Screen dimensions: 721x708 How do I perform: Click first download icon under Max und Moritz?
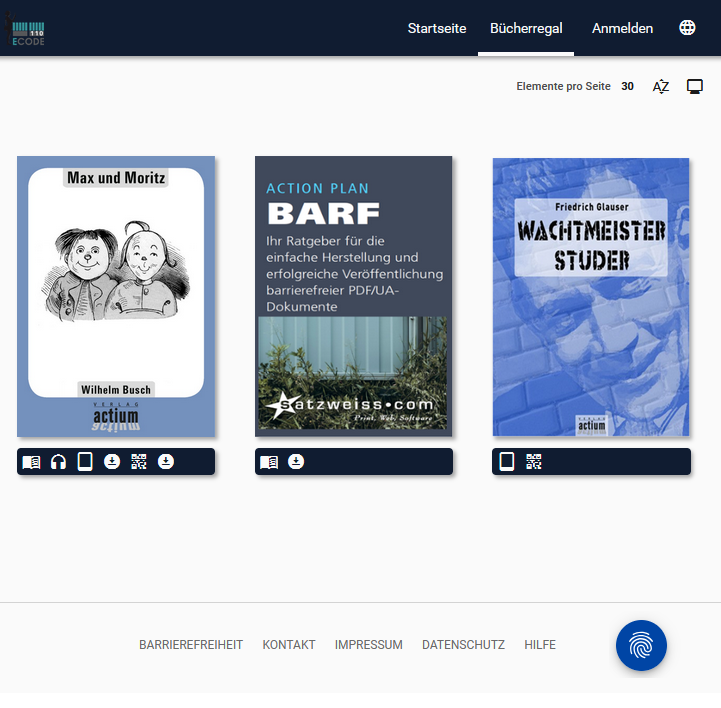(x=112, y=462)
